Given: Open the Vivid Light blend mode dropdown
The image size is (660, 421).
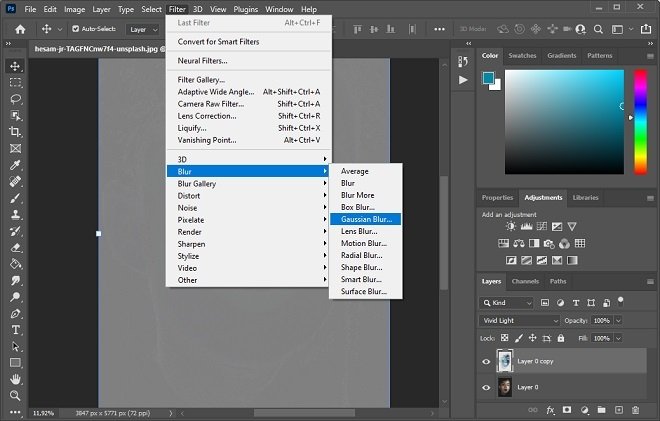Looking at the screenshot, I should click(x=519, y=320).
